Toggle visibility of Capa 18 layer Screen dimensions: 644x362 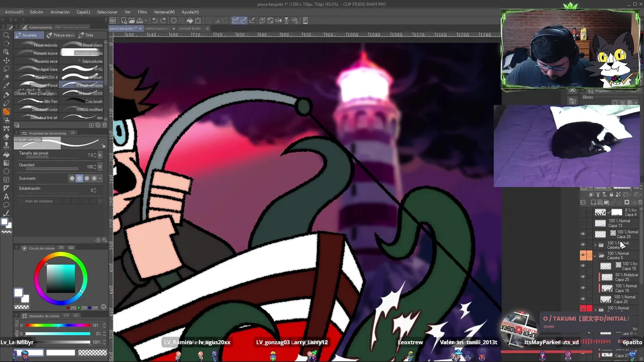tap(583, 266)
